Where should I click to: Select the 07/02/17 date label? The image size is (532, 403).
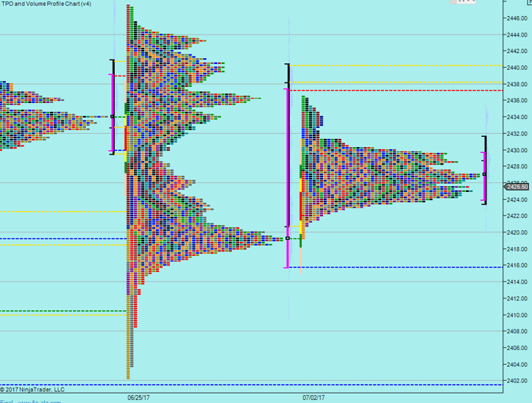(x=313, y=396)
